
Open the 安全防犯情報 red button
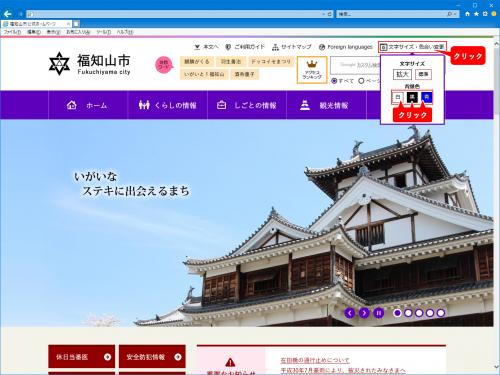(x=152, y=357)
